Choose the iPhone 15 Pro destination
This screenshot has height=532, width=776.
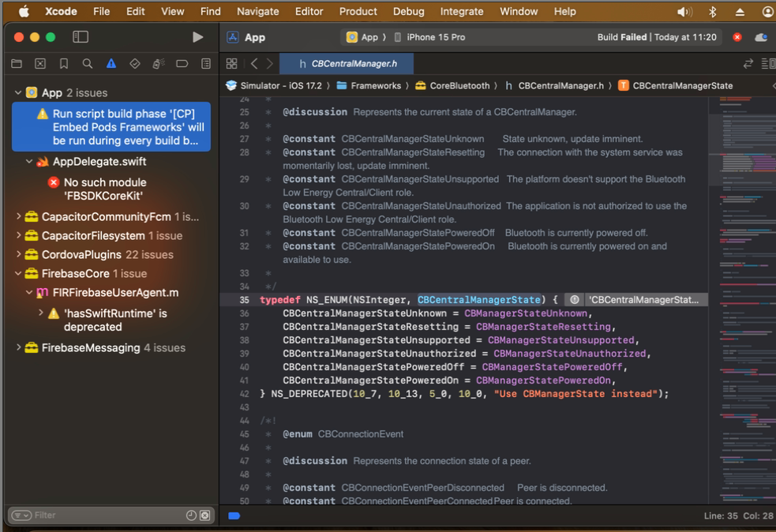429,37
